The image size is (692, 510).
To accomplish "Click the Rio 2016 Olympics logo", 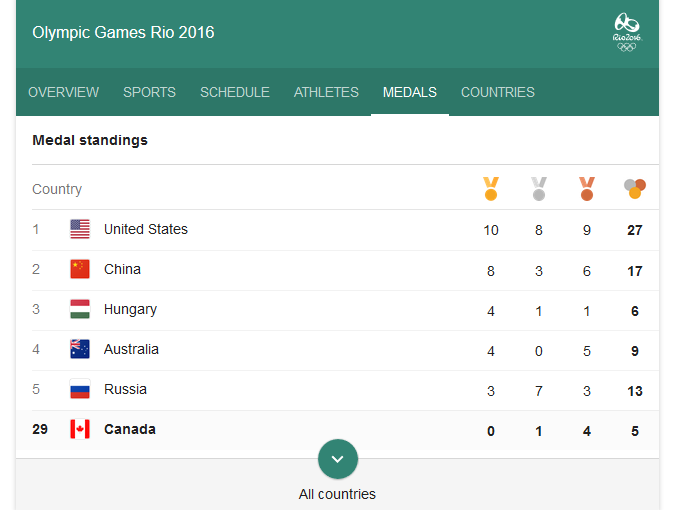I will [x=627, y=32].
